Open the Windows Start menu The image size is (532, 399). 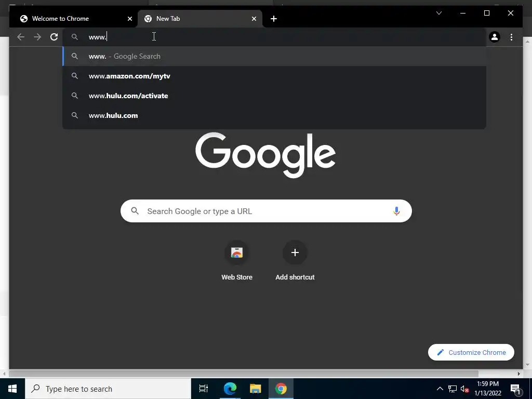tap(12, 389)
